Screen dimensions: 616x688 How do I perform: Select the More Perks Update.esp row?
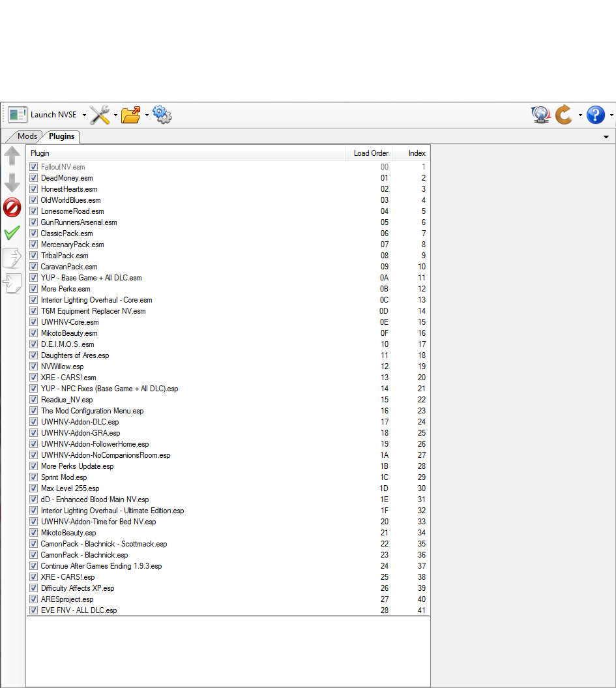[228, 466]
